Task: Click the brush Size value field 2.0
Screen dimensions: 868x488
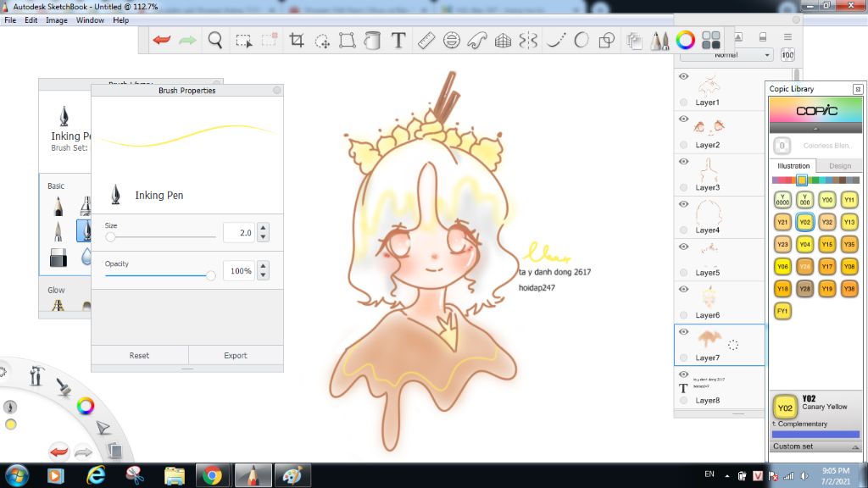Action: coord(238,233)
